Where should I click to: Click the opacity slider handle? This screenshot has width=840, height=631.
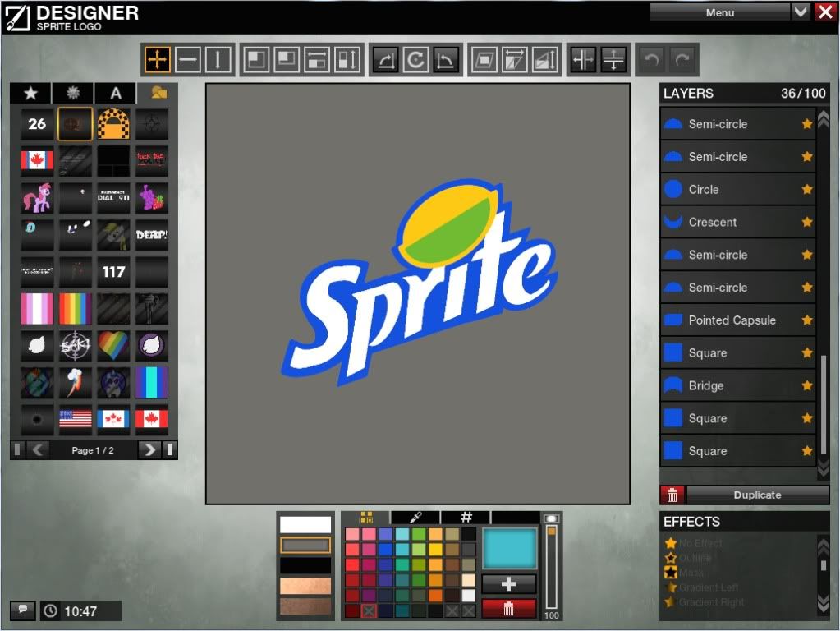pyautogui.click(x=551, y=532)
